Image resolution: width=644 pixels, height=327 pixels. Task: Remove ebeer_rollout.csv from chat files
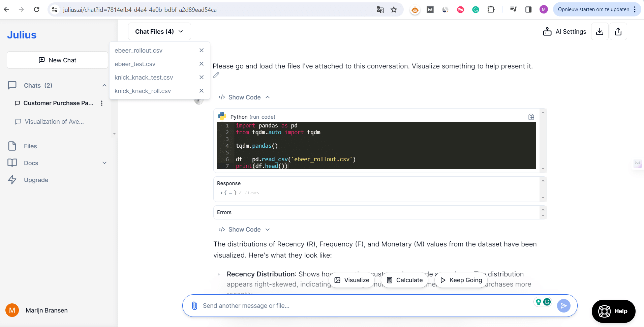(x=202, y=50)
